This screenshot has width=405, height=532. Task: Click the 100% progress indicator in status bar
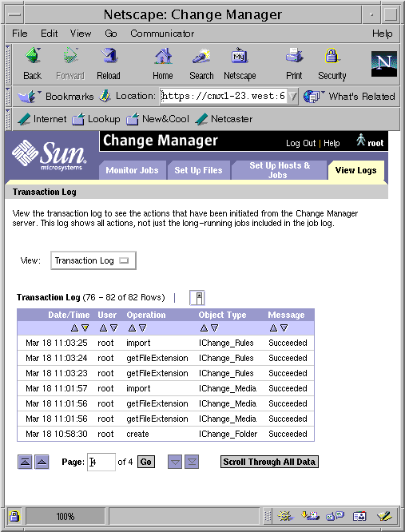66,517
